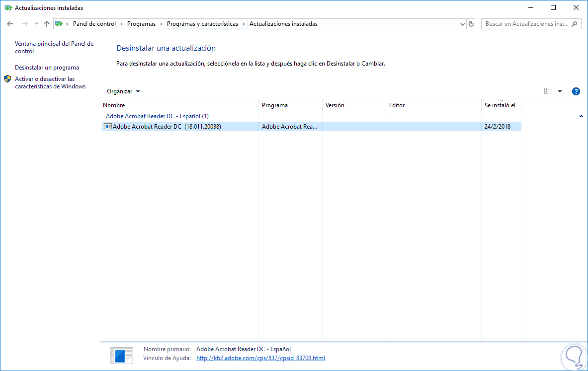Open Panel de control from the breadcrumb
The height and width of the screenshot is (371, 588).
[x=94, y=23]
